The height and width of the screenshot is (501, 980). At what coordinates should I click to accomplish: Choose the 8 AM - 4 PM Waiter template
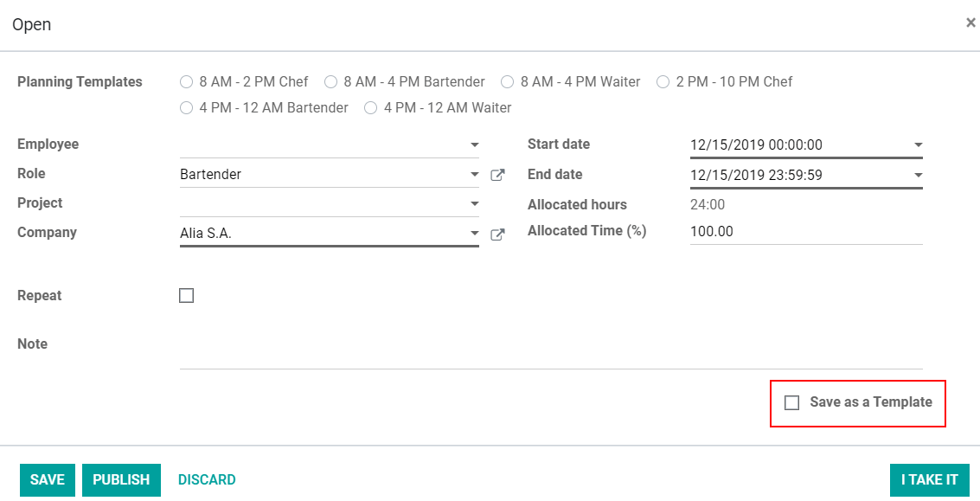(507, 82)
